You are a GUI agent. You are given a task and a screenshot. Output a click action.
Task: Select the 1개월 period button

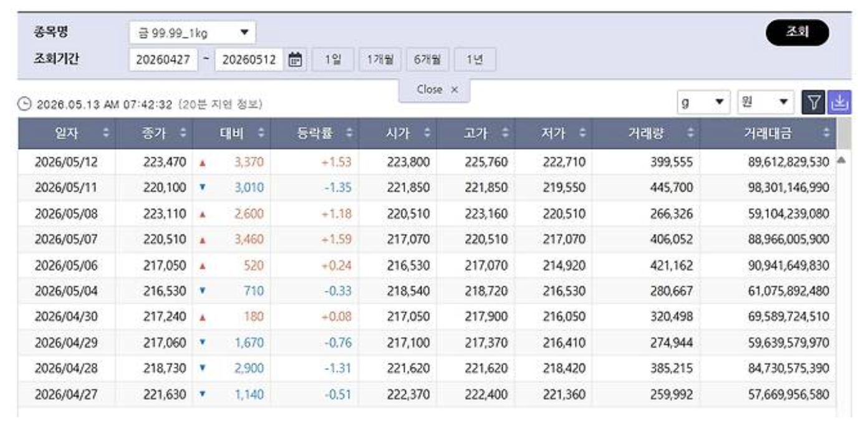pyautogui.click(x=380, y=61)
